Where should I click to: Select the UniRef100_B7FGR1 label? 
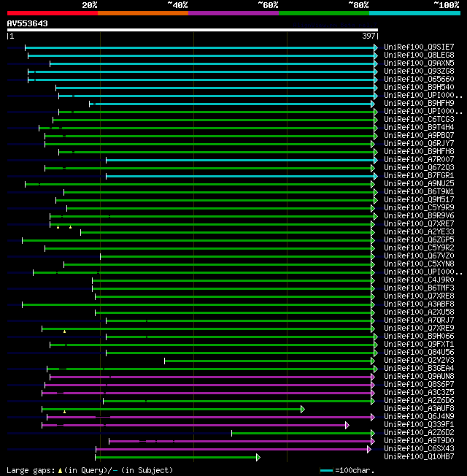(x=419, y=175)
